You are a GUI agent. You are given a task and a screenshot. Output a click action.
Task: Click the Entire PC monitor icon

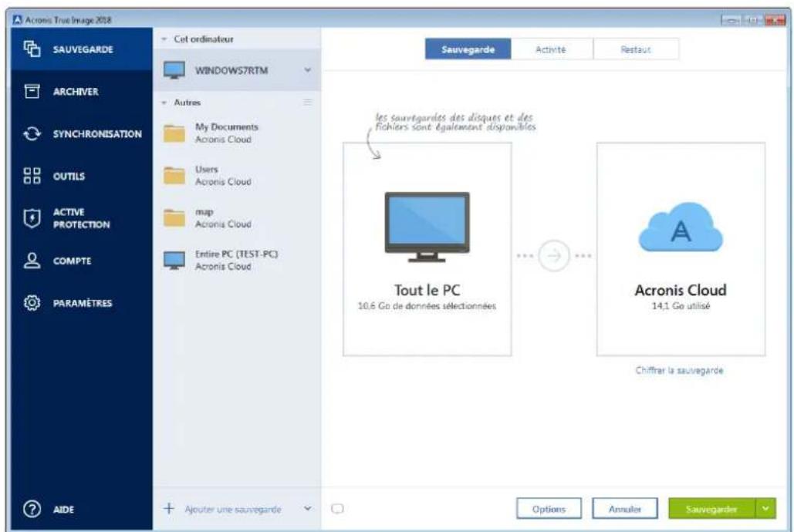(174, 260)
